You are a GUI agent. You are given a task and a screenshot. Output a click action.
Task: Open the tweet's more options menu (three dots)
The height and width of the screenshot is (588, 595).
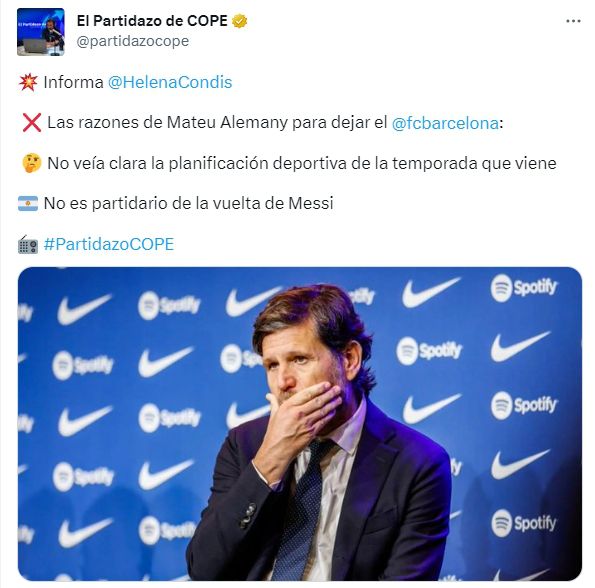(x=573, y=21)
